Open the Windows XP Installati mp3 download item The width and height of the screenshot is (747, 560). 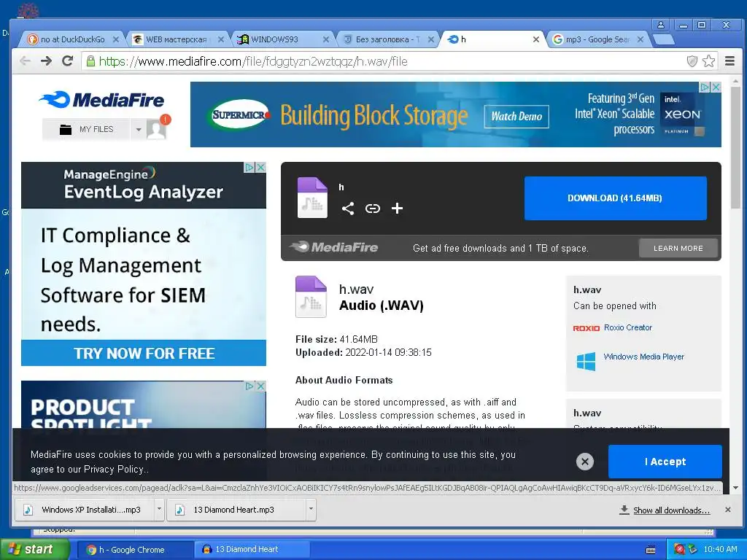(x=85, y=510)
